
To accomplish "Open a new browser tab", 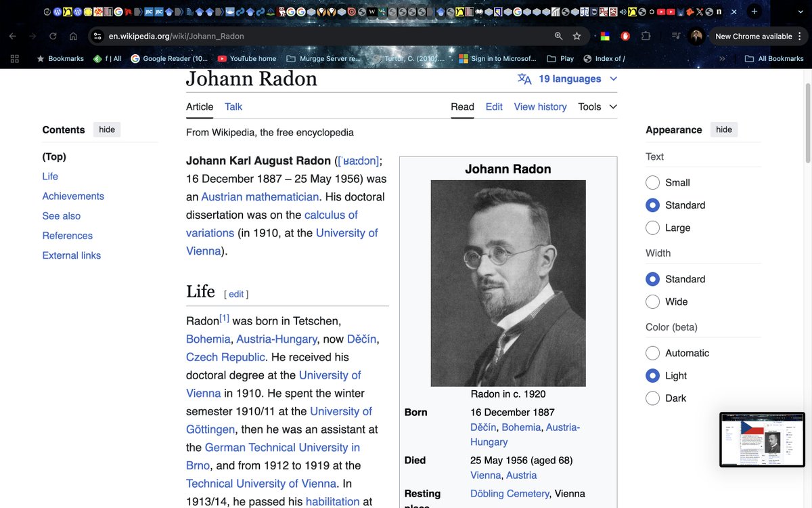I will coord(754,12).
